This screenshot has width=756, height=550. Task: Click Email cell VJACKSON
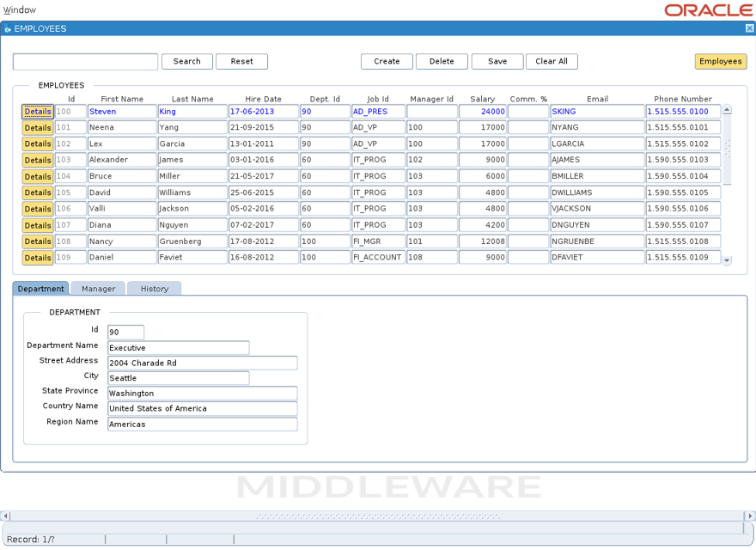coord(597,209)
